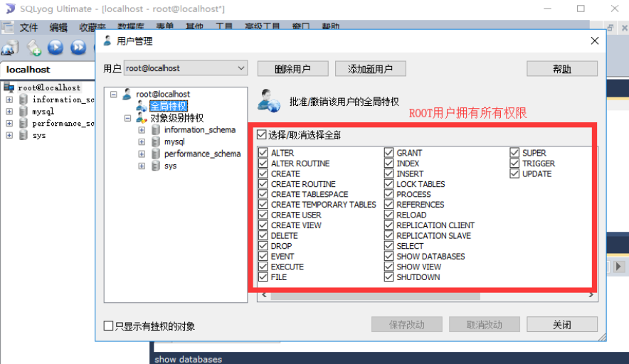Click the server icon next to root@localhost in main tree
This screenshot has width=629, height=364.
click(9, 87)
